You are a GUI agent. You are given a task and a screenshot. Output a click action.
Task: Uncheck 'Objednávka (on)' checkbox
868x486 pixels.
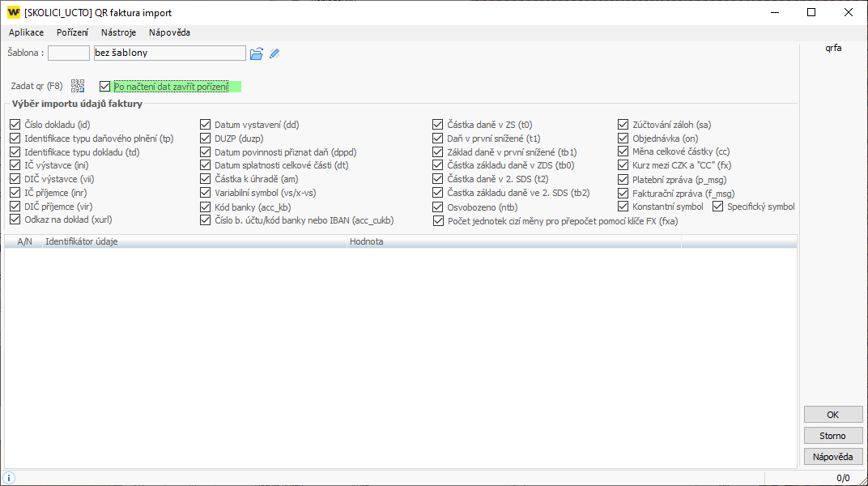coord(623,139)
